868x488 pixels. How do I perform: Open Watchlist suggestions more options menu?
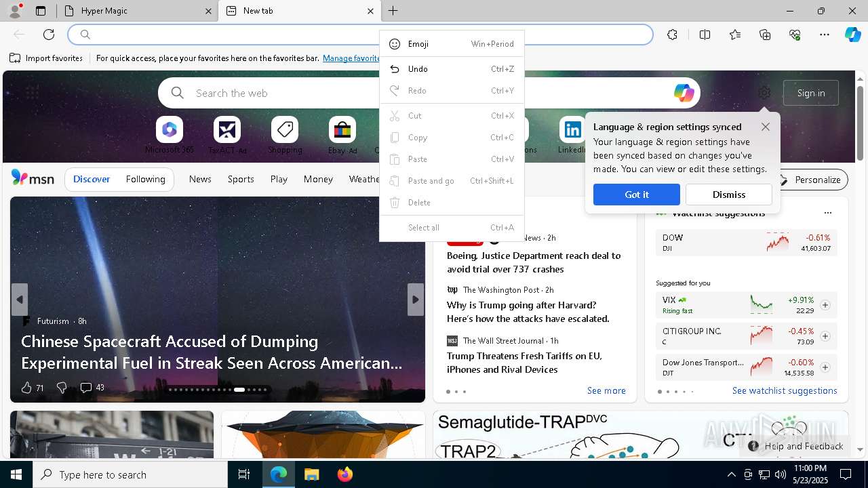[x=827, y=213]
